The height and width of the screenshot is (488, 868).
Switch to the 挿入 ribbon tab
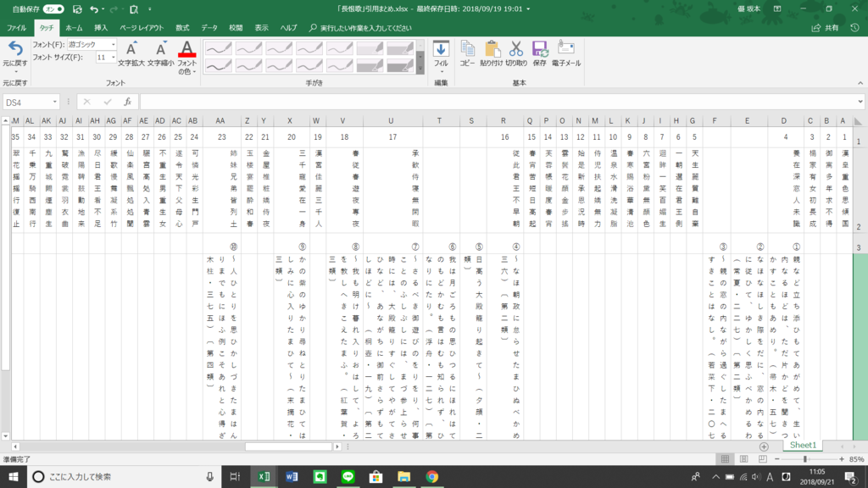[x=101, y=28]
